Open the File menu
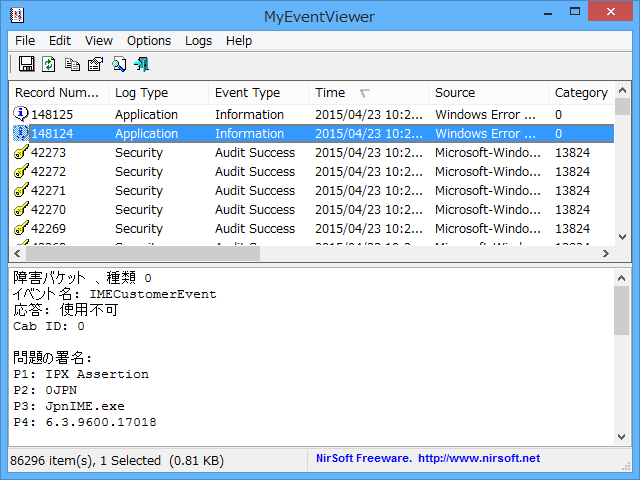Viewport: 640px width, 480px height. 25,41
